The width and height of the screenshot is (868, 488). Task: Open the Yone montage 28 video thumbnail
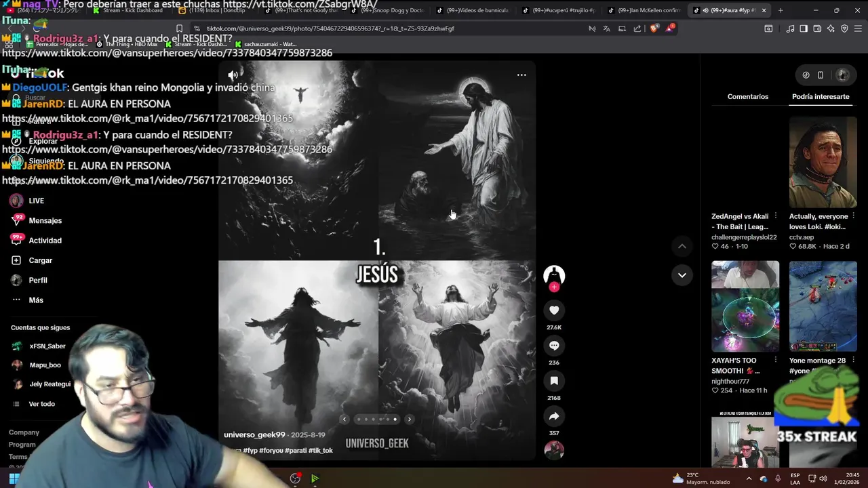pos(823,306)
